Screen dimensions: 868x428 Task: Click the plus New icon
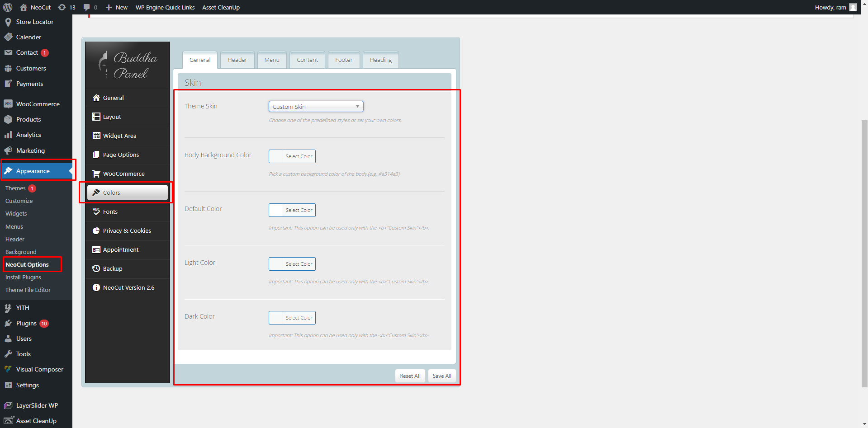tap(109, 7)
